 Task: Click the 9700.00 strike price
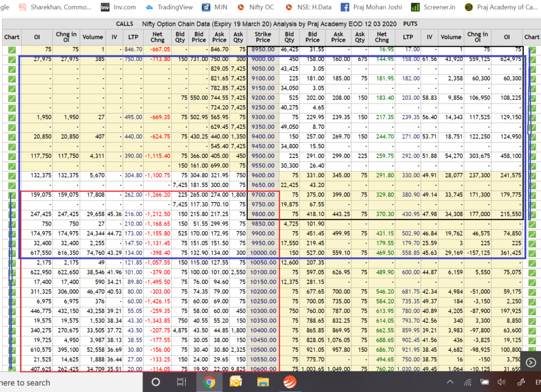point(263,195)
